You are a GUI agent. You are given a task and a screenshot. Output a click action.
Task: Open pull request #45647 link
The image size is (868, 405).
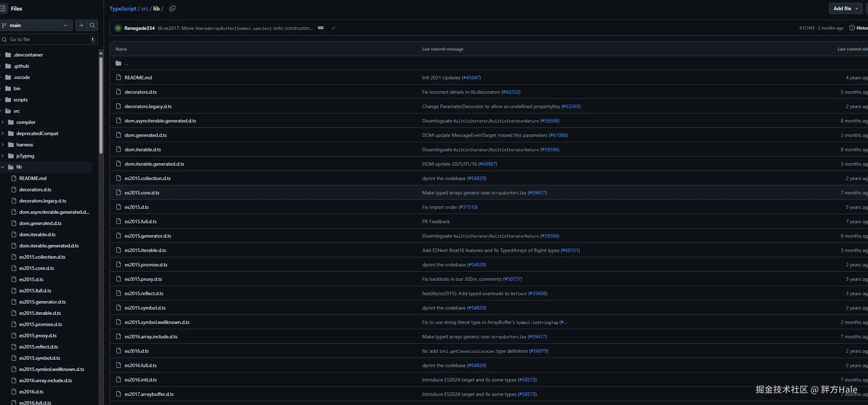click(471, 78)
